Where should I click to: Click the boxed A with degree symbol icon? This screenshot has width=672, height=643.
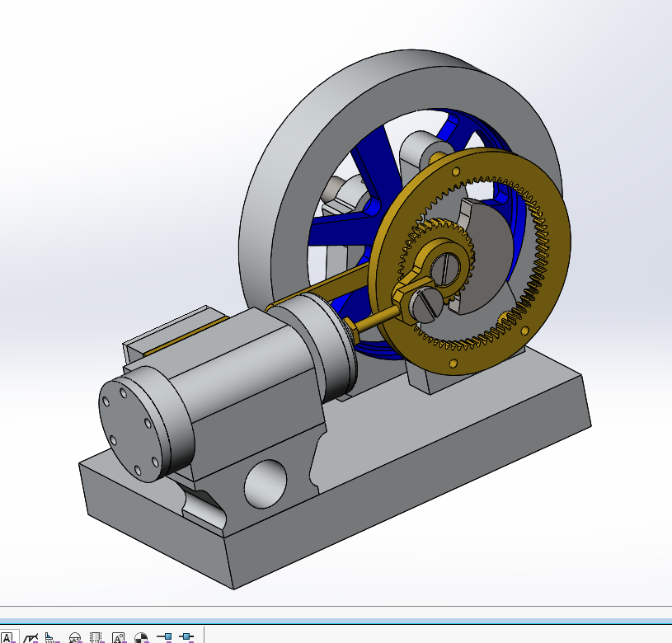pos(118,637)
